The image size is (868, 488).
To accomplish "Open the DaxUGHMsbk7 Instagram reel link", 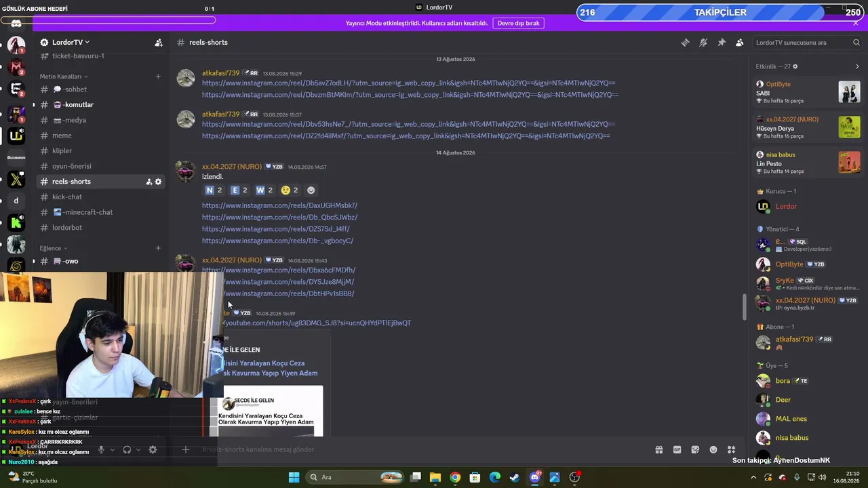I will pos(279,205).
